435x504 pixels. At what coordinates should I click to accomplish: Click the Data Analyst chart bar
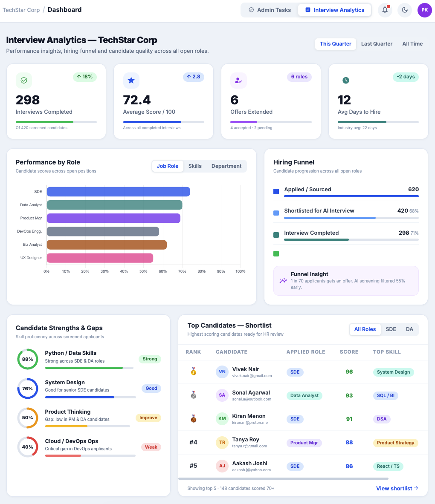115,205
